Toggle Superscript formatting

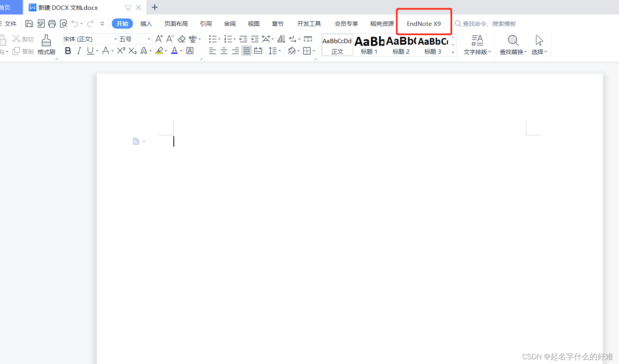pyautogui.click(x=121, y=51)
